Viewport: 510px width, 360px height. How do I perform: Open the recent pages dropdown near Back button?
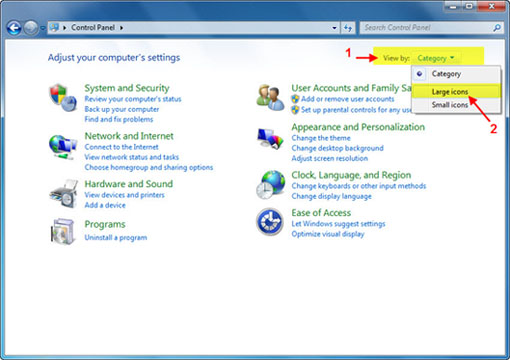point(42,28)
